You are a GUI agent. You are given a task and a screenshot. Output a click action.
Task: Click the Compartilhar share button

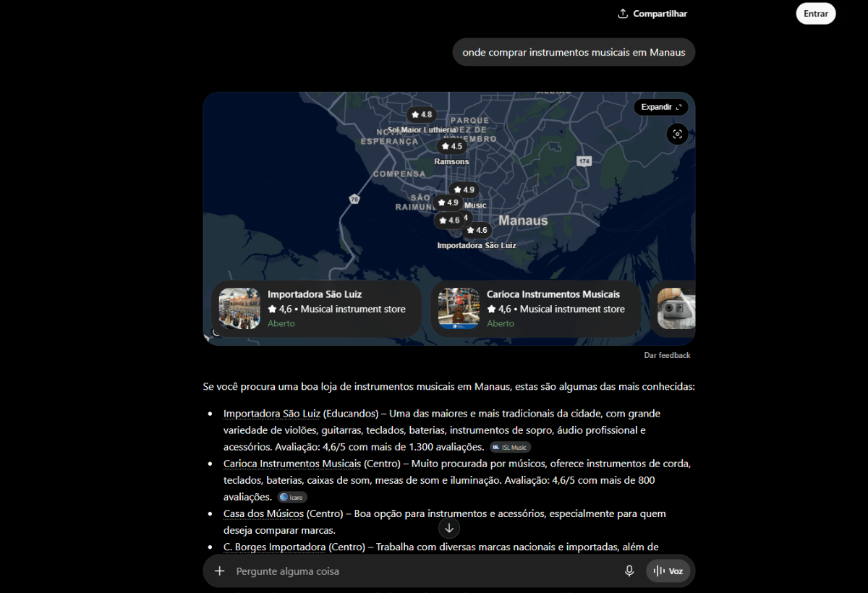click(652, 14)
